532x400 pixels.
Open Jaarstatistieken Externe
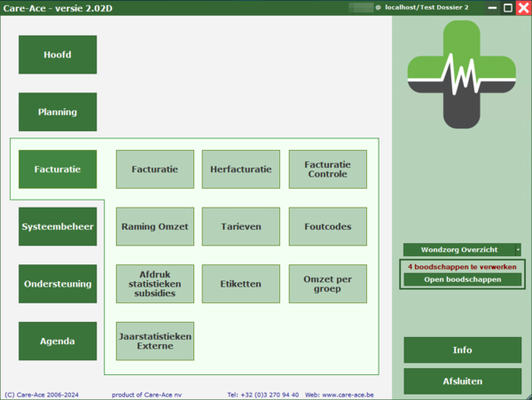pos(155,341)
